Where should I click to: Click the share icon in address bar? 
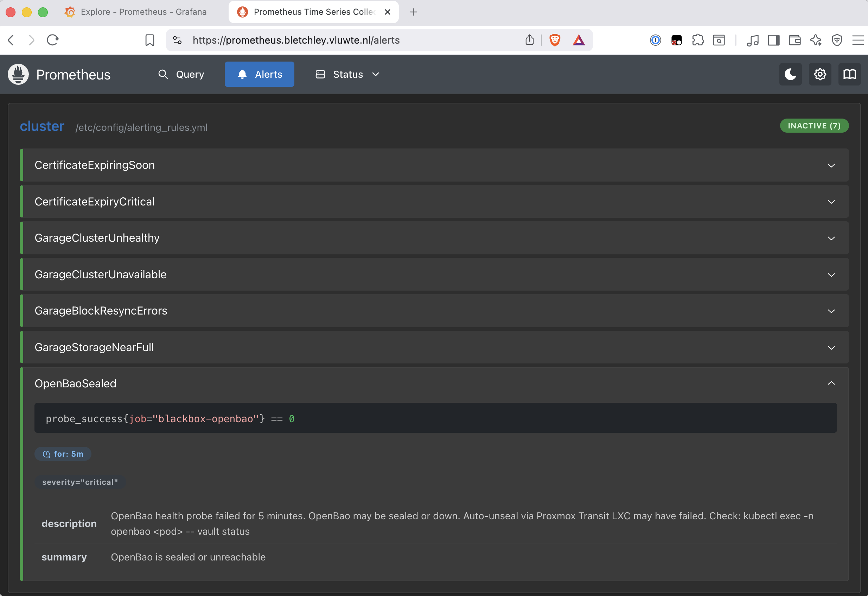coord(530,40)
